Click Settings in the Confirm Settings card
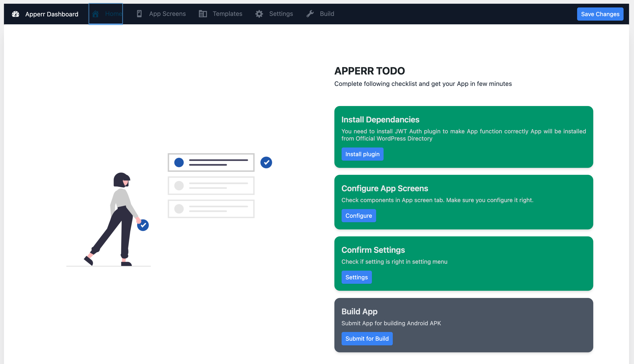Viewport: 634px width, 364px height. point(357,277)
